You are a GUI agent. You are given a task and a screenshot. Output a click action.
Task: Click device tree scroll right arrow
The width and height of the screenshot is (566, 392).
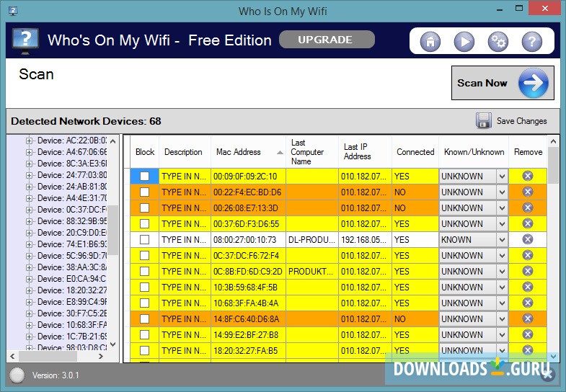point(101,356)
